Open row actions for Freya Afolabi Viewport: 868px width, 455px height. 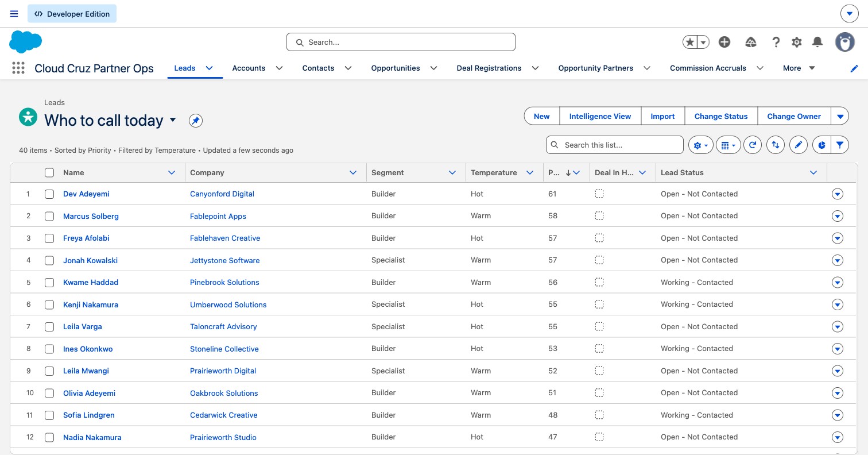[x=838, y=238]
